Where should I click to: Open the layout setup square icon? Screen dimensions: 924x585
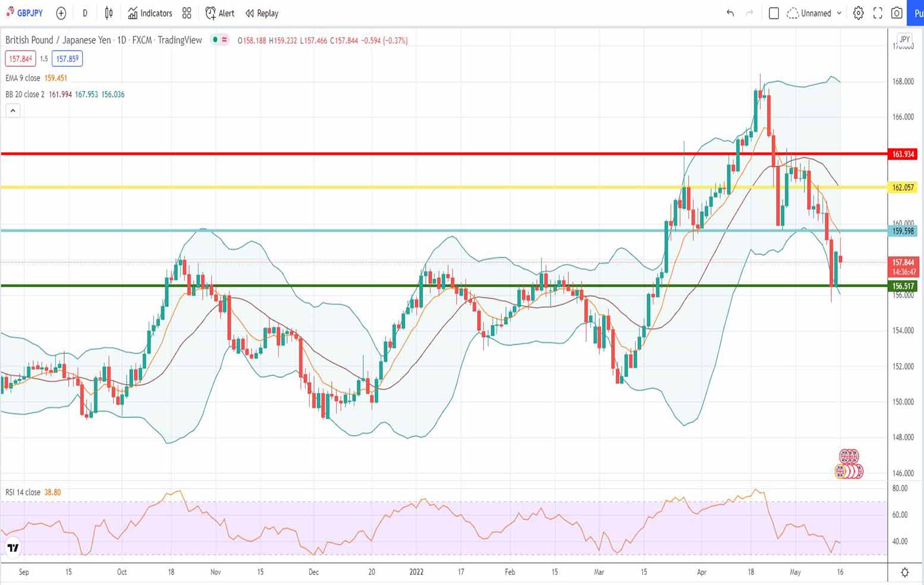click(774, 13)
